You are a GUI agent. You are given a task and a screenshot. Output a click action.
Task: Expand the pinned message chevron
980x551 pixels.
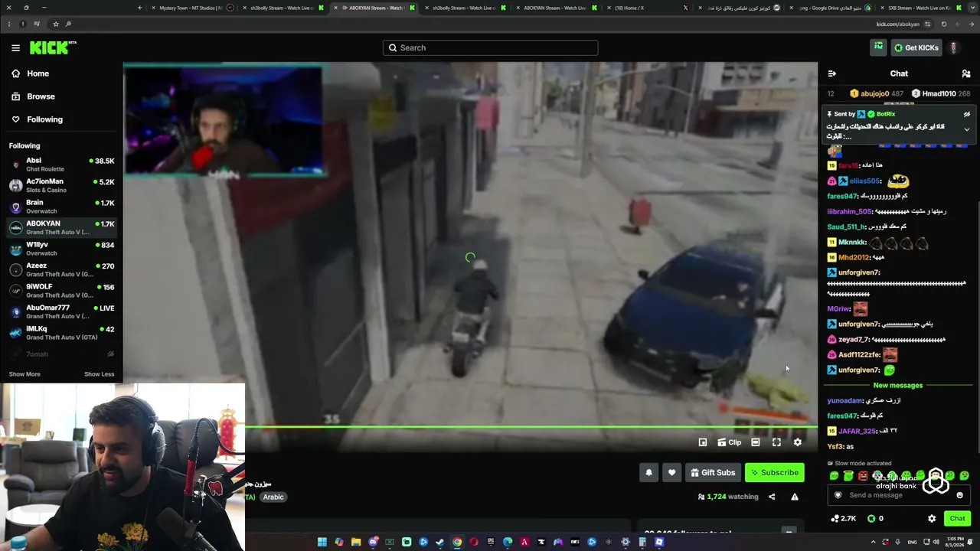click(967, 129)
